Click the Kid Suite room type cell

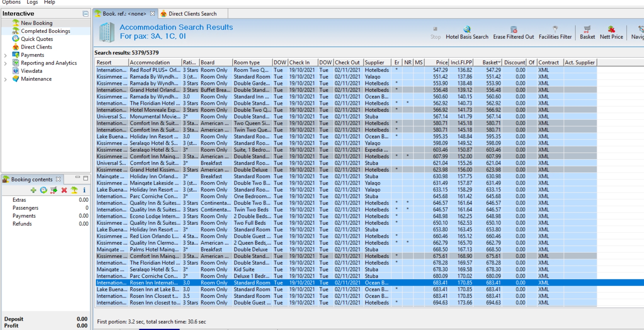click(252, 269)
